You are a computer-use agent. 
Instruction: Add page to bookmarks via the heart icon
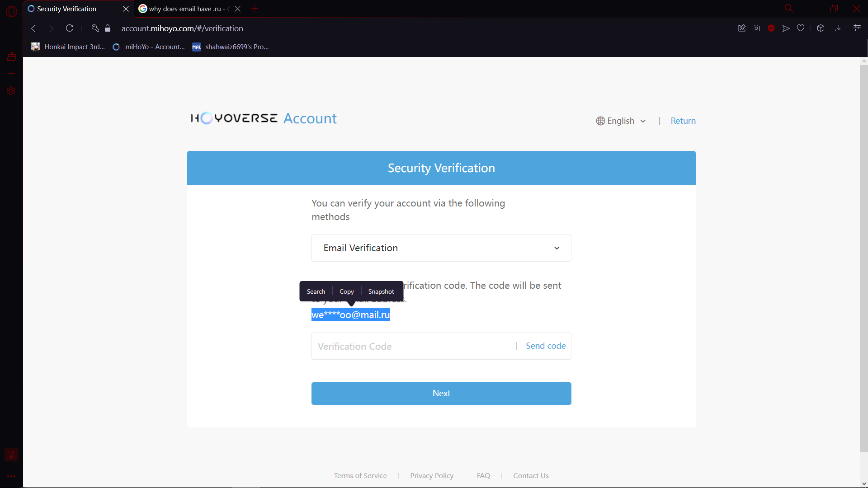click(801, 28)
